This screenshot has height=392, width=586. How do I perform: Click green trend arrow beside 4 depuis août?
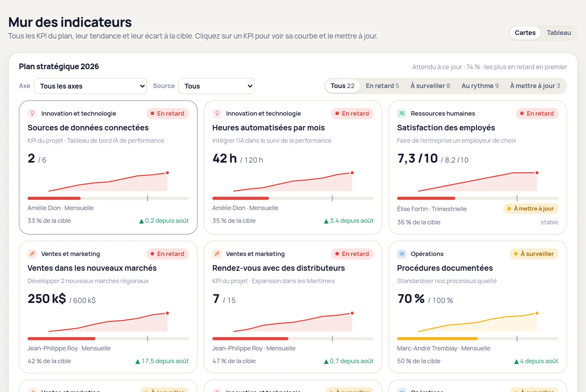click(516, 361)
